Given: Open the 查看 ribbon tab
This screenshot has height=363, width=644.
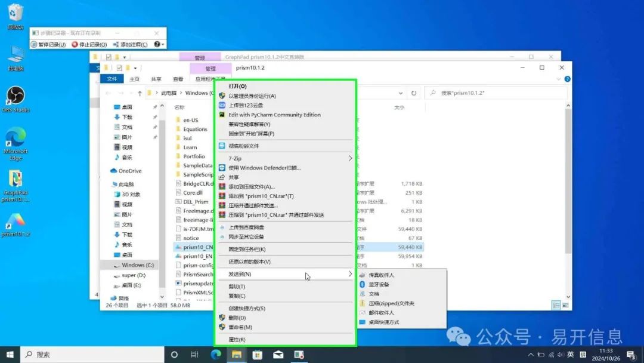Looking at the screenshot, I should pos(178,79).
